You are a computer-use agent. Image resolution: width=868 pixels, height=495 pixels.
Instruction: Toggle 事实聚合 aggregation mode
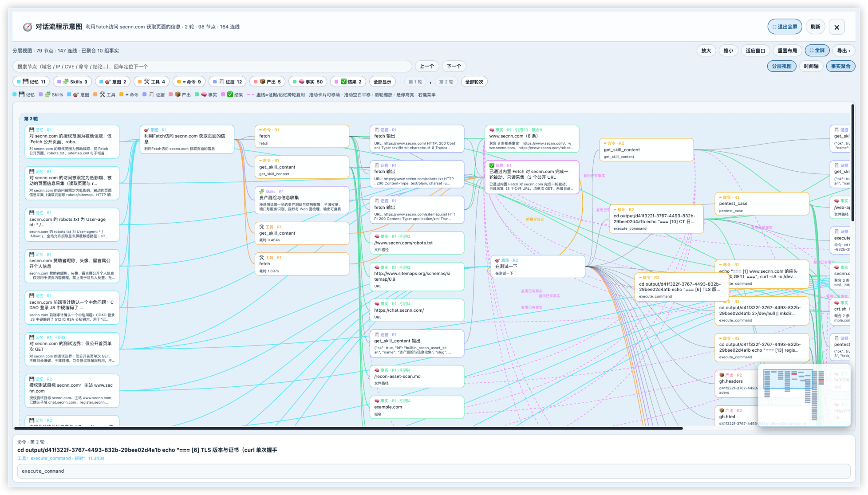click(x=840, y=66)
